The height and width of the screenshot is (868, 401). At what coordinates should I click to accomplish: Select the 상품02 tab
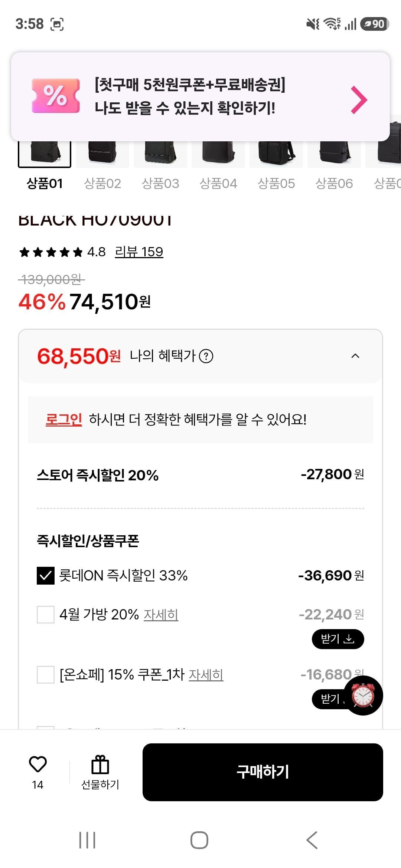click(x=102, y=183)
